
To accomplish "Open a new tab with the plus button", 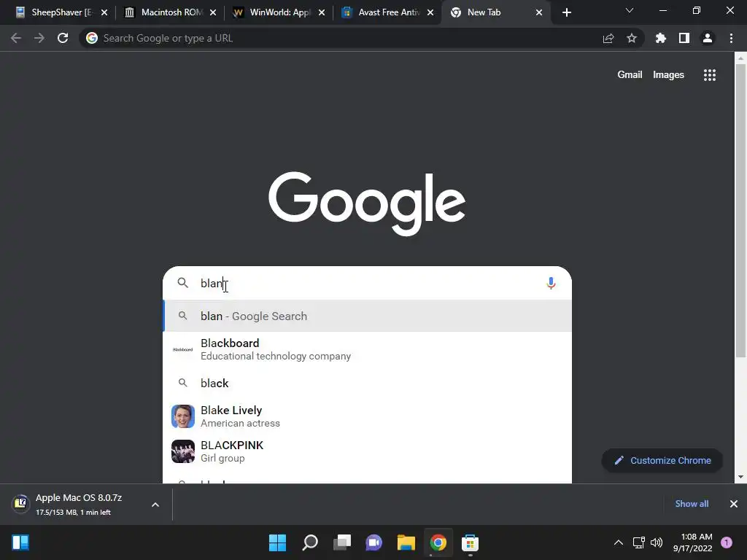I will point(566,12).
